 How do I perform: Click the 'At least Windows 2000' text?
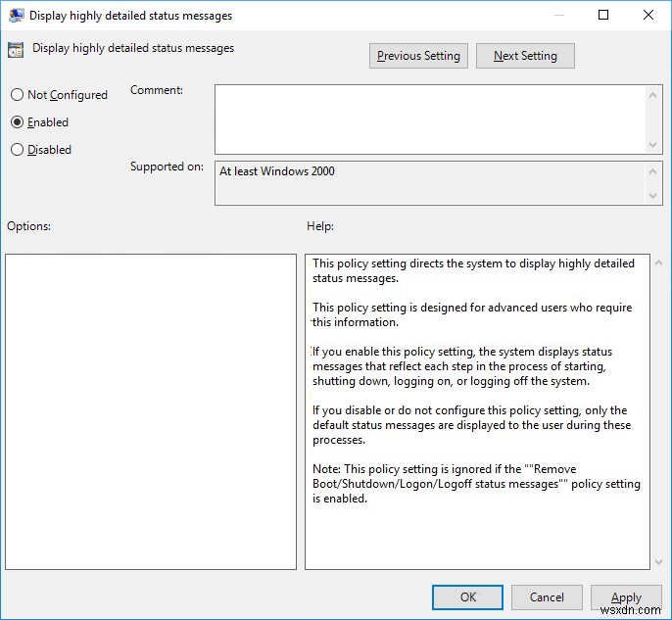click(x=277, y=171)
